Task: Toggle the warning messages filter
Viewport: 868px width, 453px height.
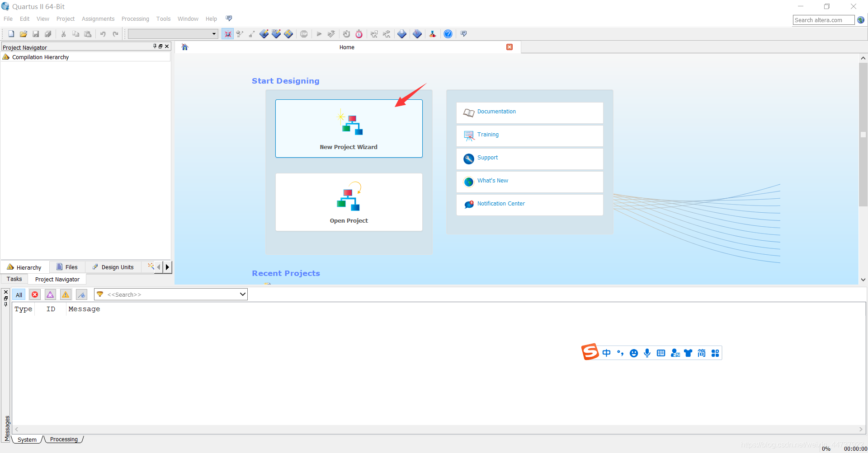Action: point(66,295)
